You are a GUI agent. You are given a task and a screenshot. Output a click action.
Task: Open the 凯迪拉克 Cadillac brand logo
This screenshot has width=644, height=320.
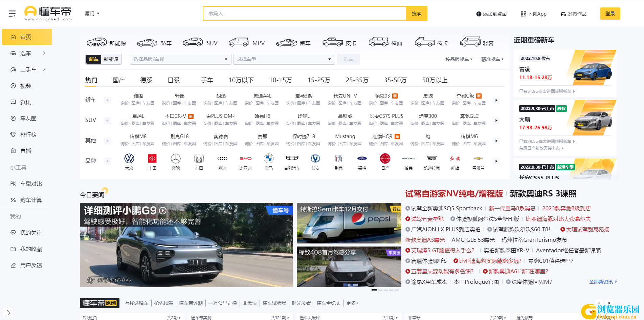click(432, 158)
